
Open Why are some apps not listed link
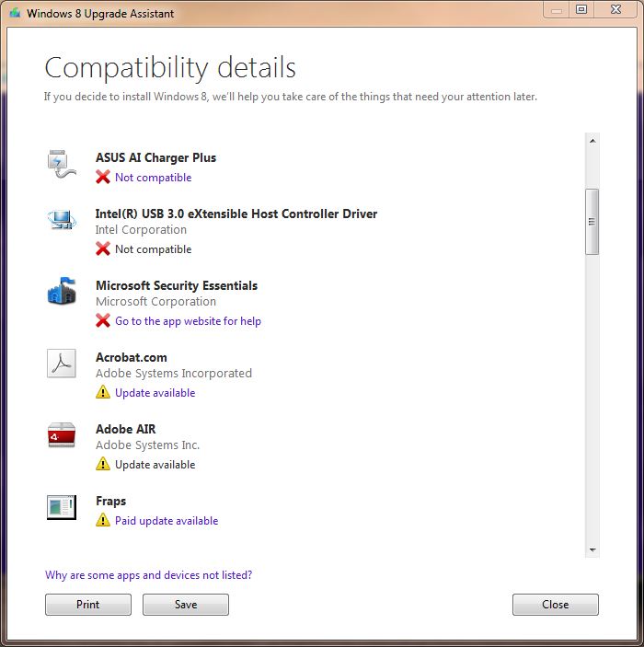coord(148,575)
